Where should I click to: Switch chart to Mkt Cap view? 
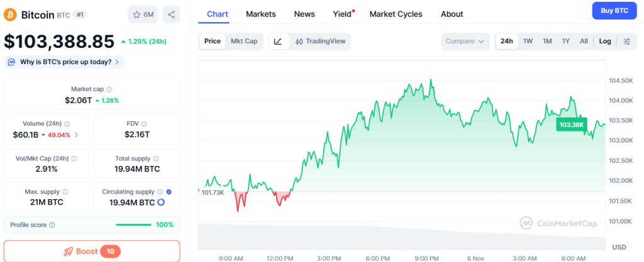244,41
